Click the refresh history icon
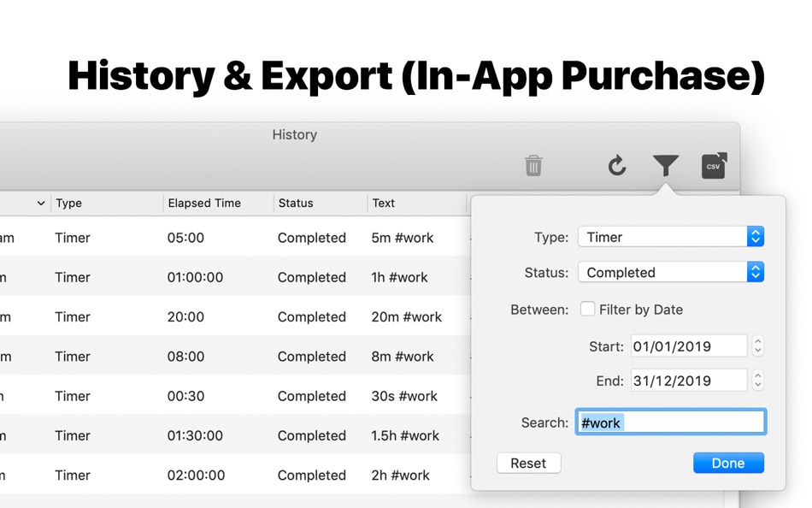 [617, 166]
